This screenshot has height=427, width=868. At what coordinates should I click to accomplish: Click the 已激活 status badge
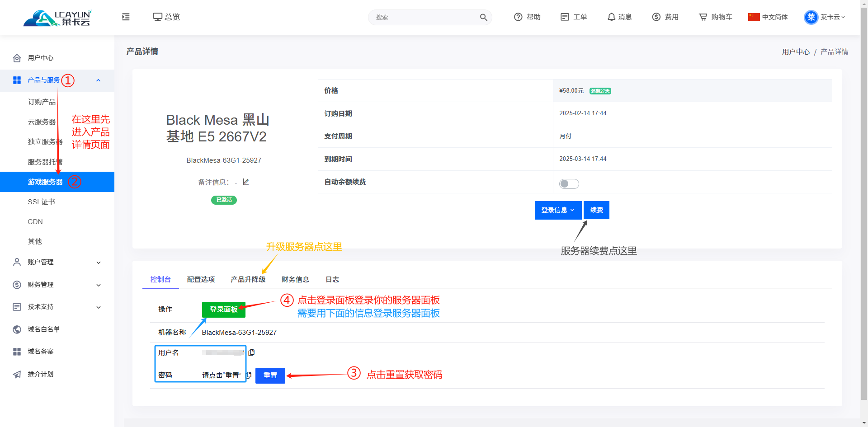click(224, 200)
